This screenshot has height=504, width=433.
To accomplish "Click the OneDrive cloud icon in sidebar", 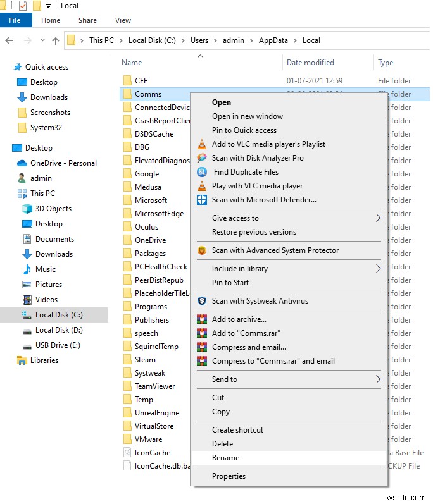I will [x=22, y=163].
